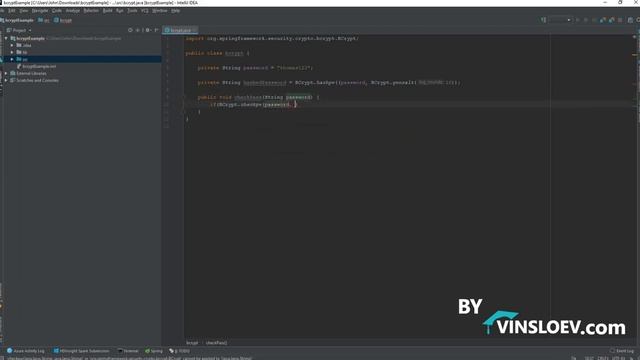Open the Edit menu
640x360 pixels.
12,11
